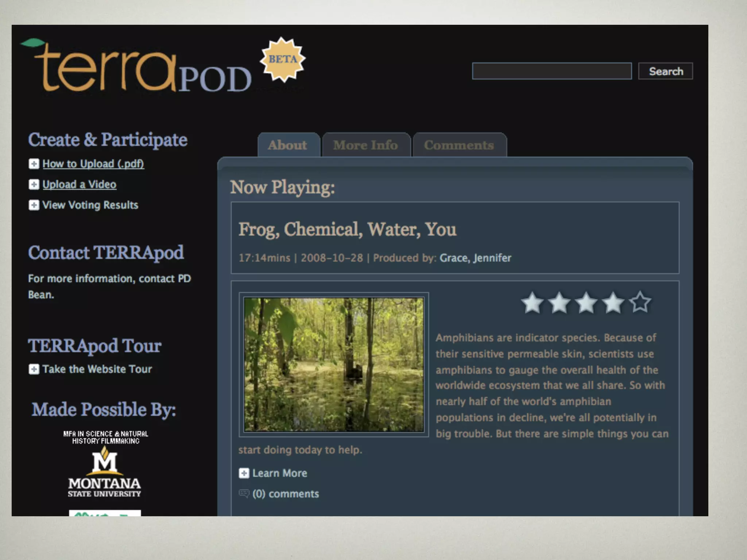Select the About tab

288,145
